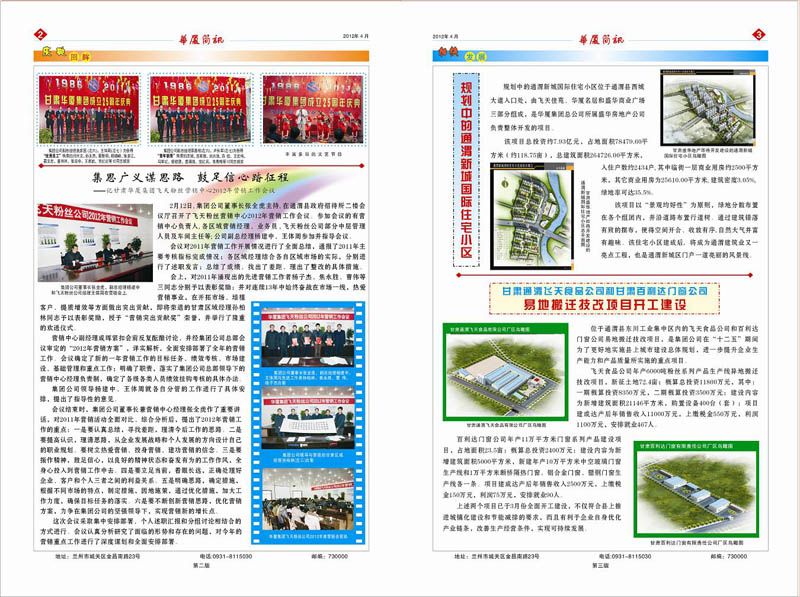Click left page postal code 730000
This screenshot has height=597, width=800.
(329, 556)
